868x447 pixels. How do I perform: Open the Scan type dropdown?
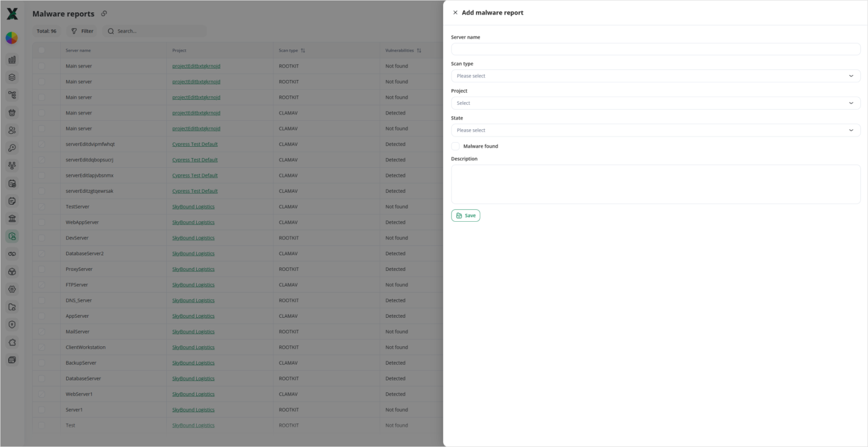(x=656, y=76)
